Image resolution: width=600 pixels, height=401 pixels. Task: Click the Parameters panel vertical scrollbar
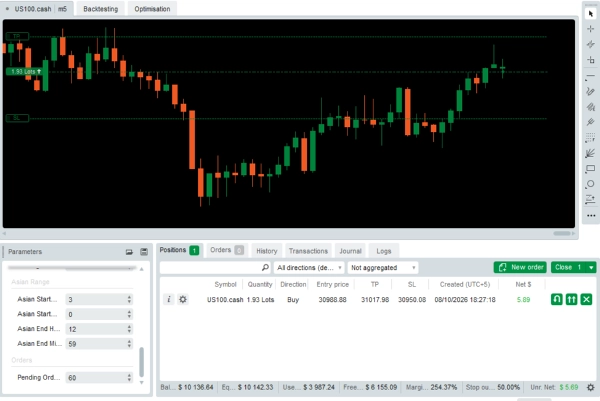click(142, 362)
